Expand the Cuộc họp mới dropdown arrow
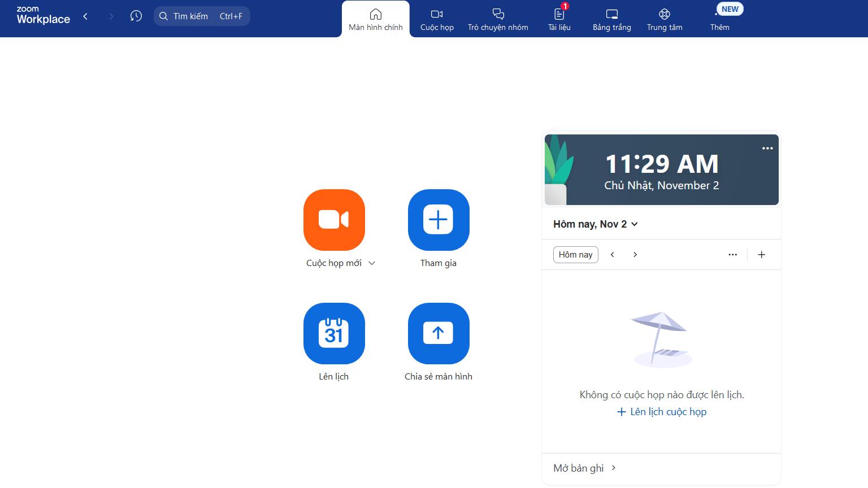Screen dimensions: 868x488 coord(372,263)
